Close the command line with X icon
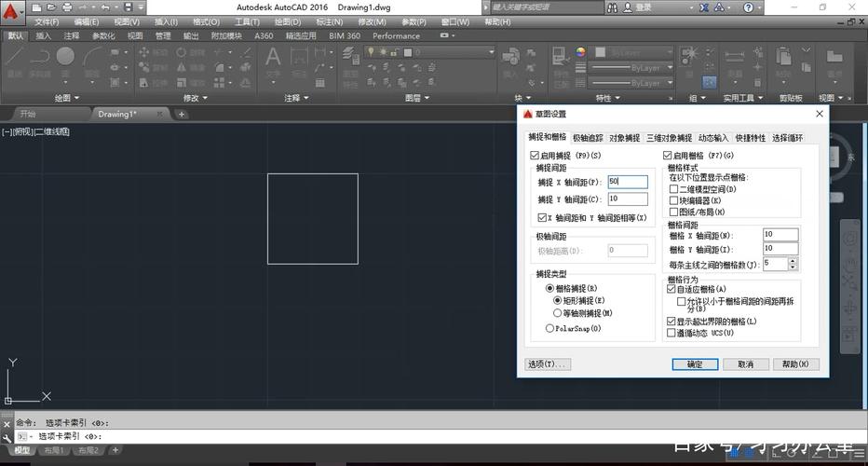 (x=7, y=422)
